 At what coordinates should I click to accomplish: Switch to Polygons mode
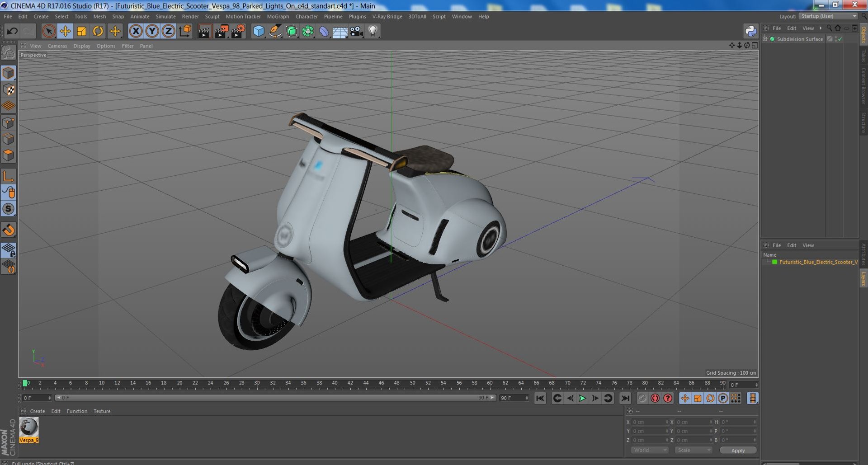[8, 155]
